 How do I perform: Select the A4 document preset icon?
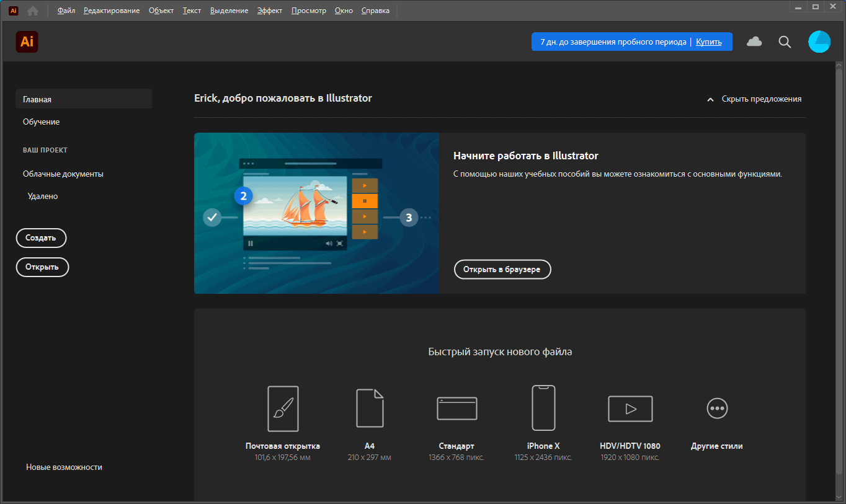pyautogui.click(x=370, y=408)
